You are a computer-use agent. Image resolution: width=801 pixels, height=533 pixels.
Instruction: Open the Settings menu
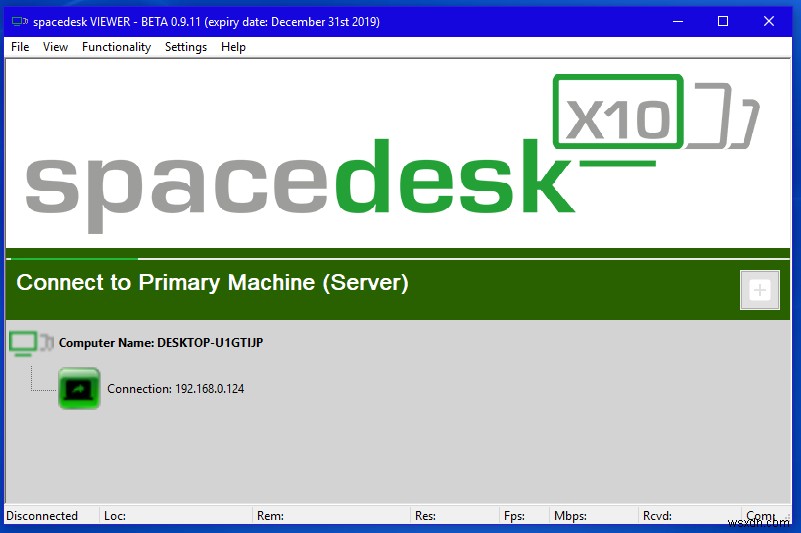point(186,47)
